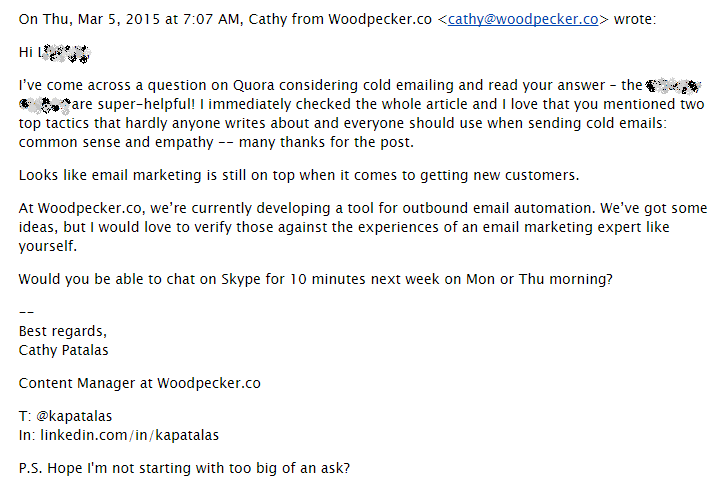Click the 'Mon or Thu morning?' text

click(x=539, y=279)
